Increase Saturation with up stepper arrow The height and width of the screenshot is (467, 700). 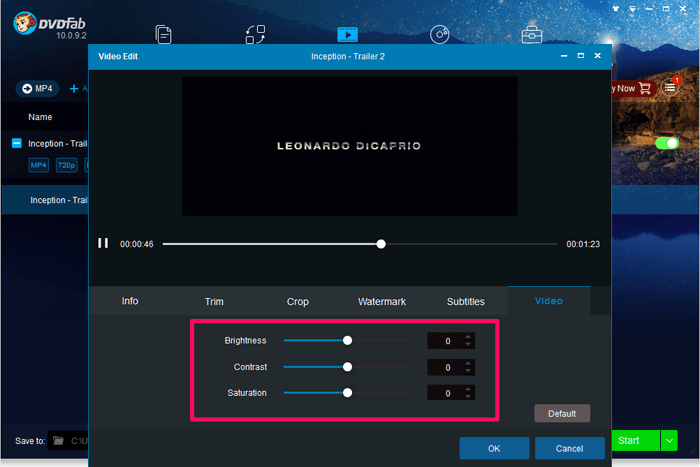[x=468, y=389]
